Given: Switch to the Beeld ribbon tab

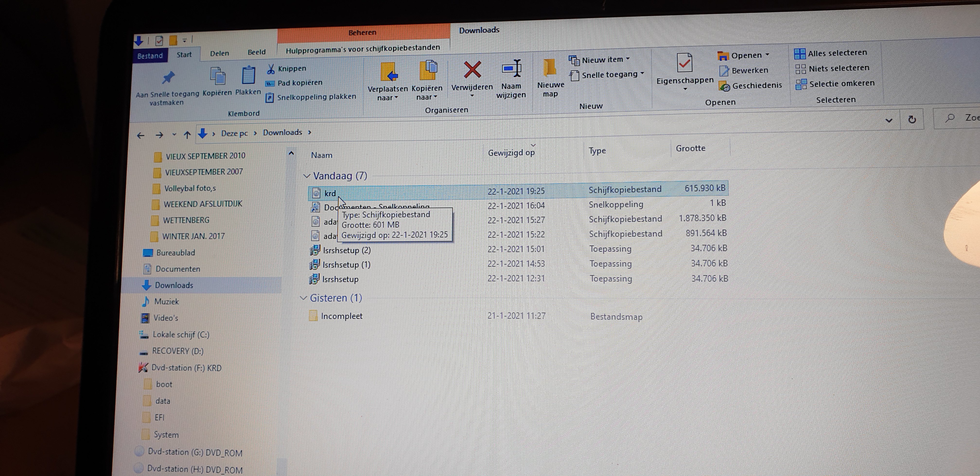Looking at the screenshot, I should point(257,52).
